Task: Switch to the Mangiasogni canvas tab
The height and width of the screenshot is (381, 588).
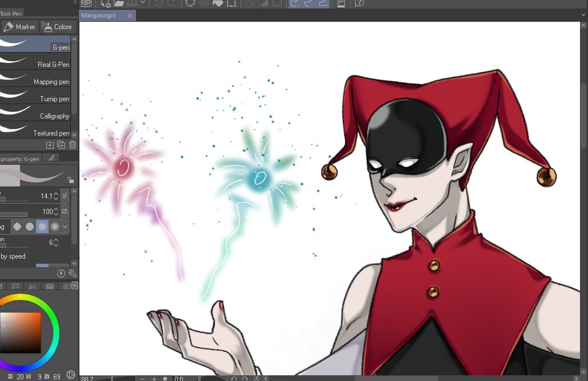Action: pyautogui.click(x=98, y=15)
